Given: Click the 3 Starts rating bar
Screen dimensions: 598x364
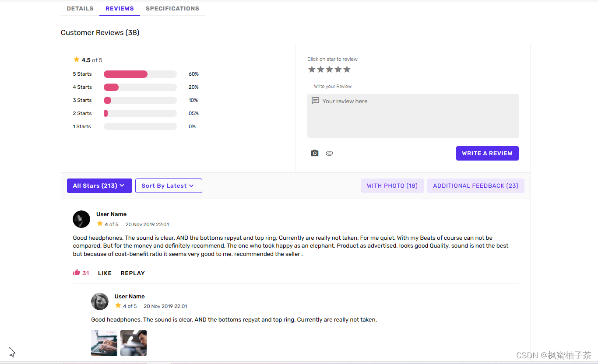Looking at the screenshot, I should [140, 100].
